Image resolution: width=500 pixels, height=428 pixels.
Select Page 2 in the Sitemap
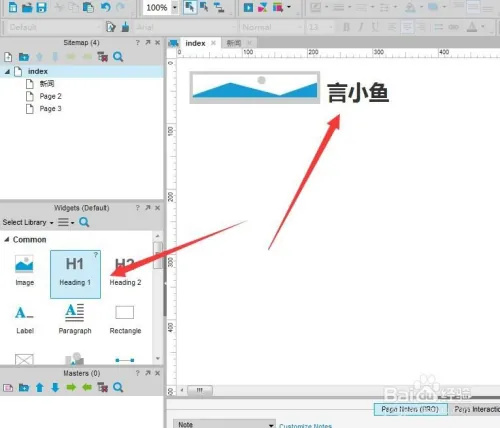[x=50, y=96]
